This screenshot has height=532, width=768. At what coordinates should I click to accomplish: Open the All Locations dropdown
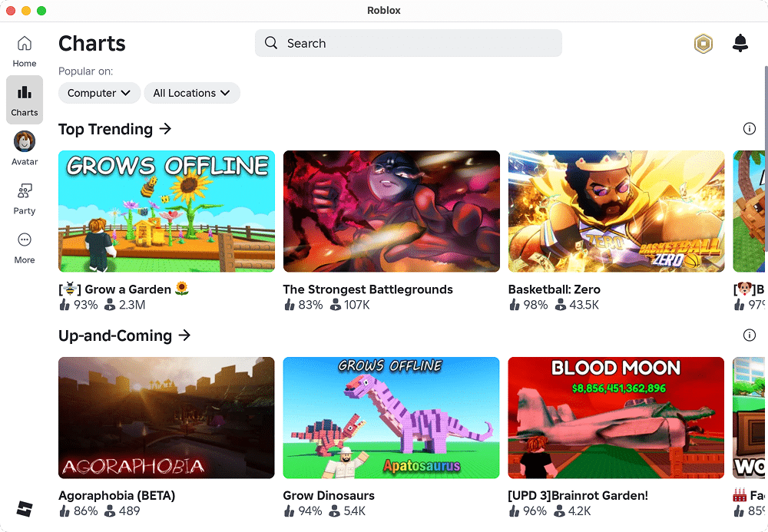coord(192,93)
